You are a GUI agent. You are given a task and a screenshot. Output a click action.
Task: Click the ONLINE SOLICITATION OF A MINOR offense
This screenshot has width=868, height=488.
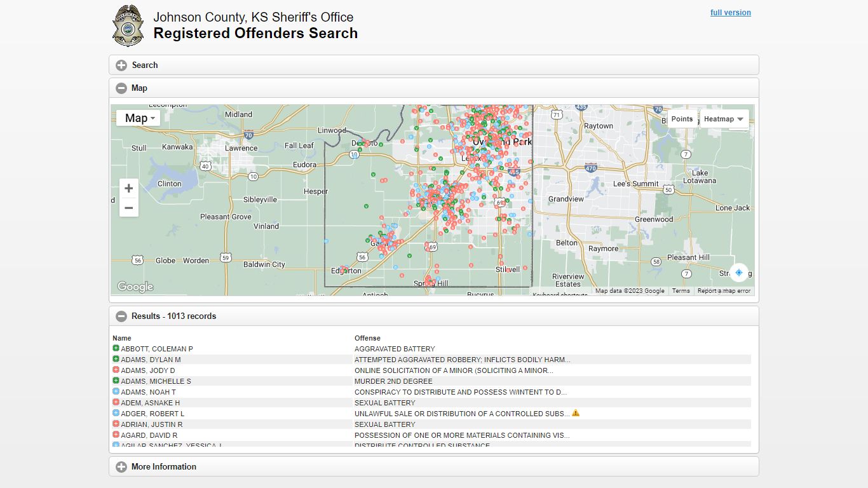[454, 370]
